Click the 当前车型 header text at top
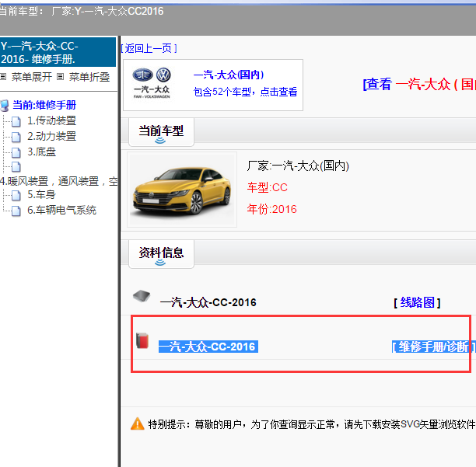This screenshot has width=476, height=467. [x=82, y=12]
